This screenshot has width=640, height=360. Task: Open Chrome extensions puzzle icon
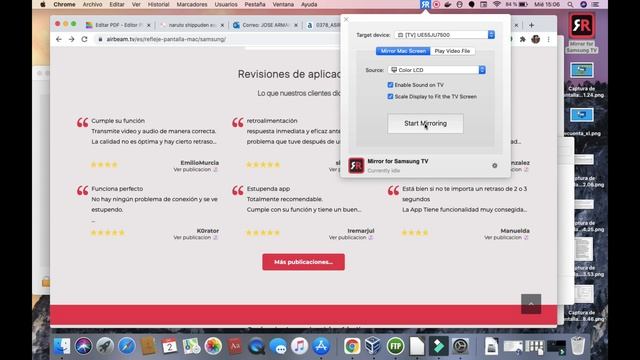522,39
